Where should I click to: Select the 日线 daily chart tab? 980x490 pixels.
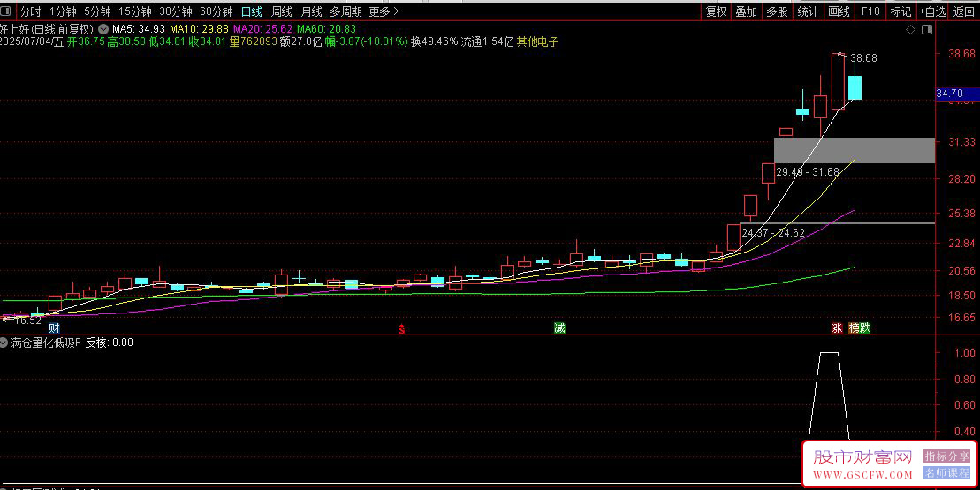[x=252, y=11]
